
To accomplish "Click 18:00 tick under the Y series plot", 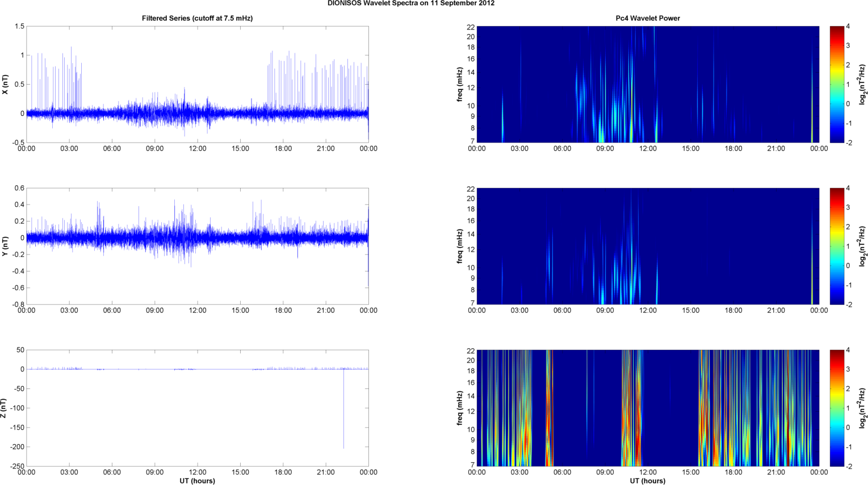I will (283, 311).
